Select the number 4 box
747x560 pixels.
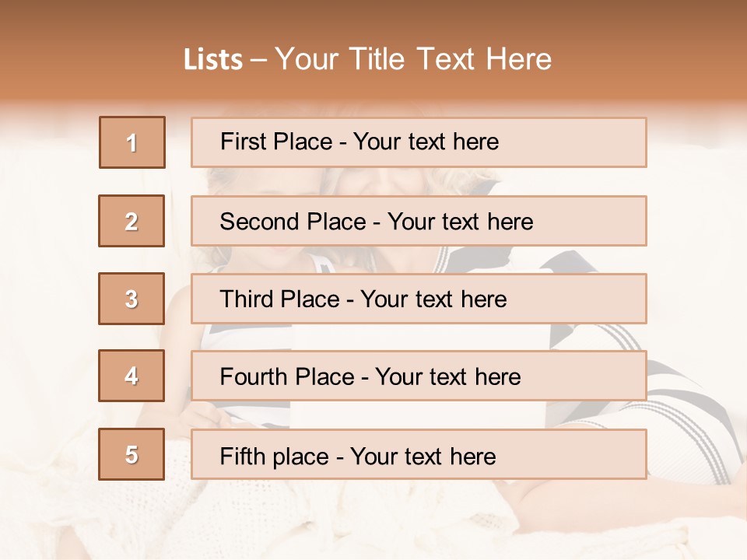coord(132,376)
